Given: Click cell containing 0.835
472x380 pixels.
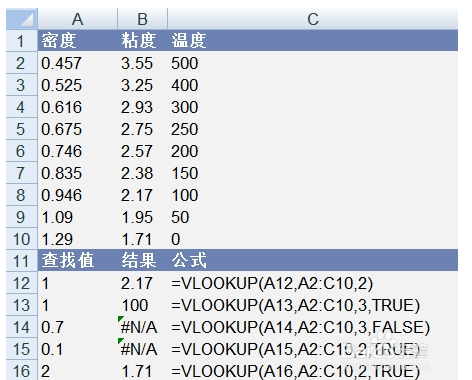Looking at the screenshot, I should pos(77,173).
